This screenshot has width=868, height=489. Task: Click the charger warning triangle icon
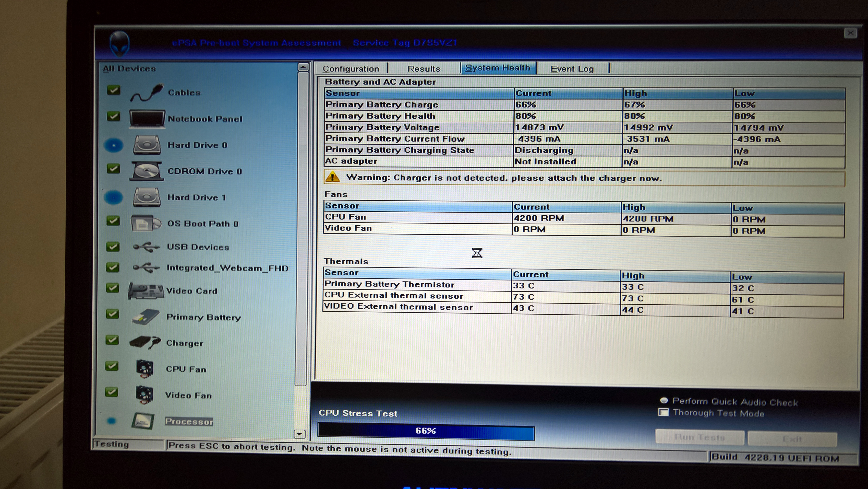[333, 176]
